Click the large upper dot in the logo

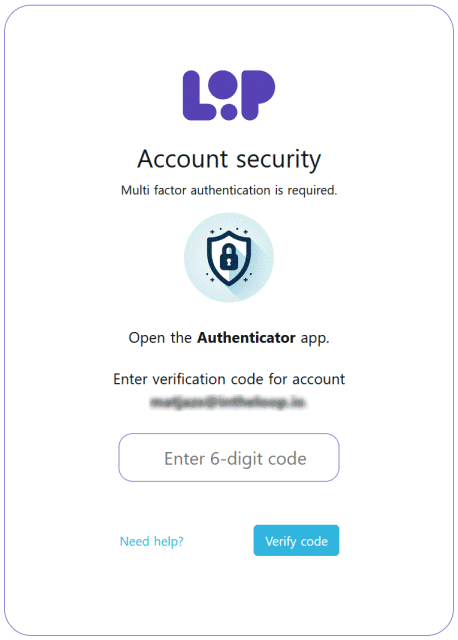point(222,84)
